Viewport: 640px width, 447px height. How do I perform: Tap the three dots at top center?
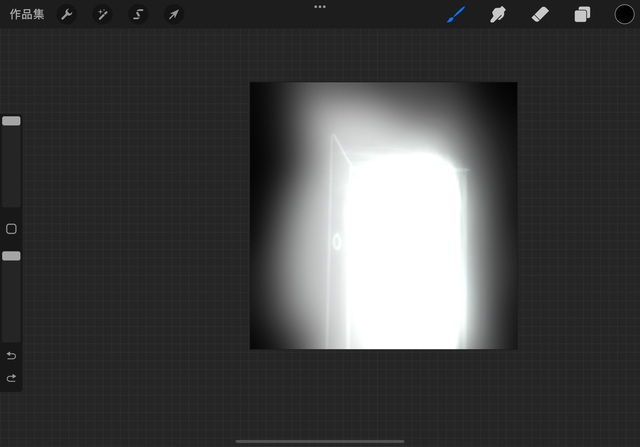[320, 7]
